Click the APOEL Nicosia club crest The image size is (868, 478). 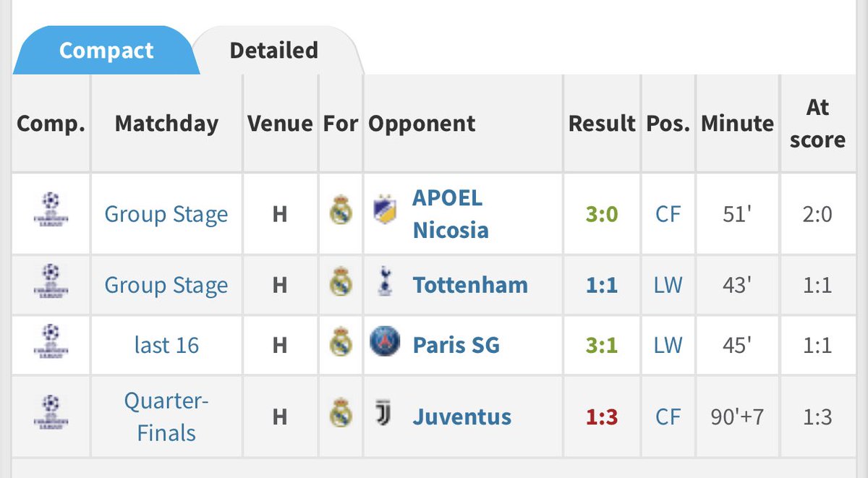tap(383, 213)
